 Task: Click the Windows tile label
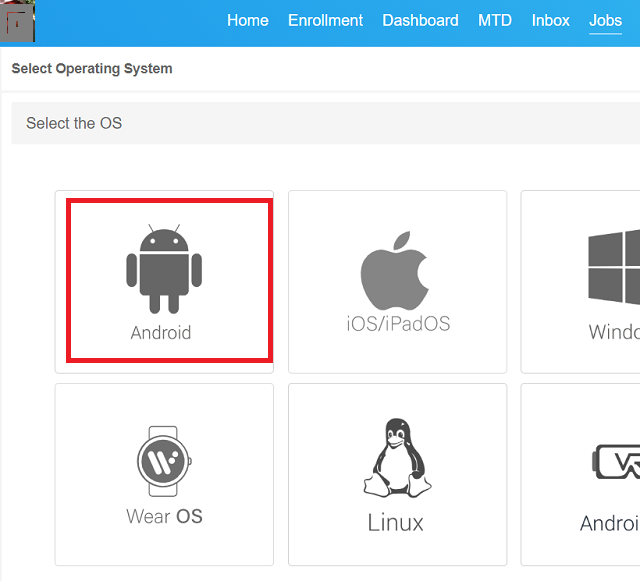(614, 332)
